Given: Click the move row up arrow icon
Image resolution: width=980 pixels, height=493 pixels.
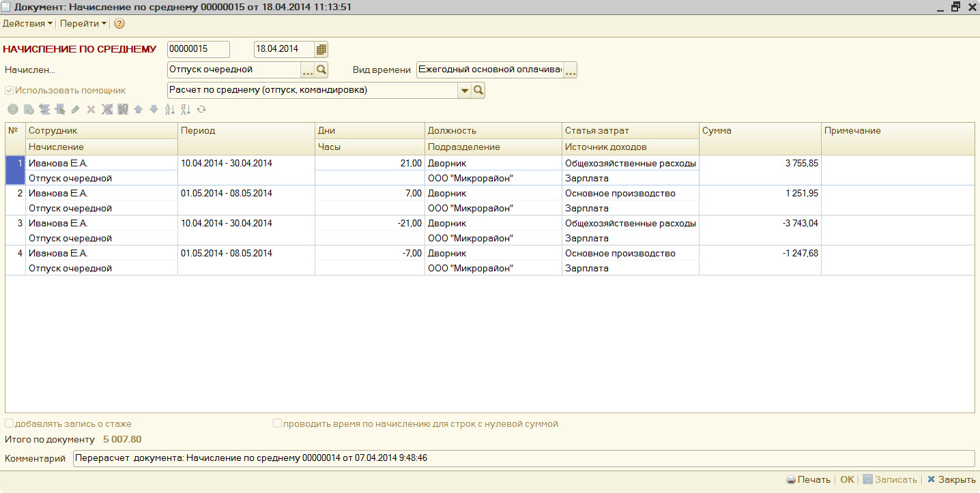Looking at the screenshot, I should coord(139,109).
